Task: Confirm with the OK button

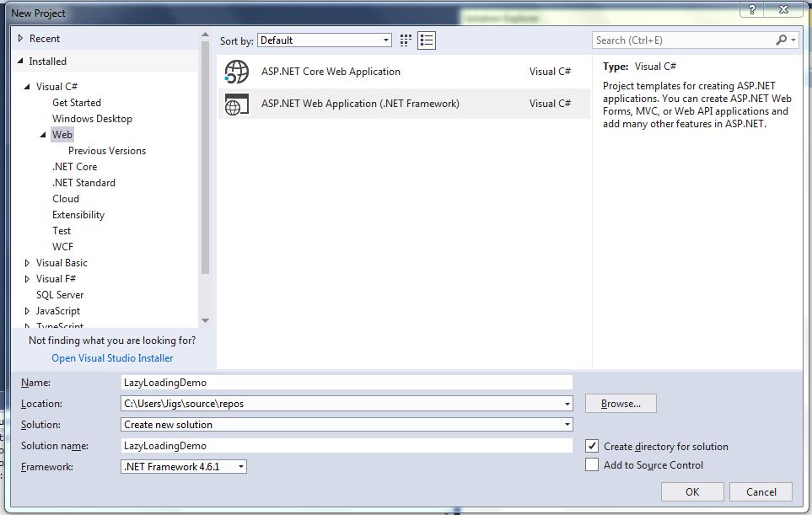Action: pos(692,491)
